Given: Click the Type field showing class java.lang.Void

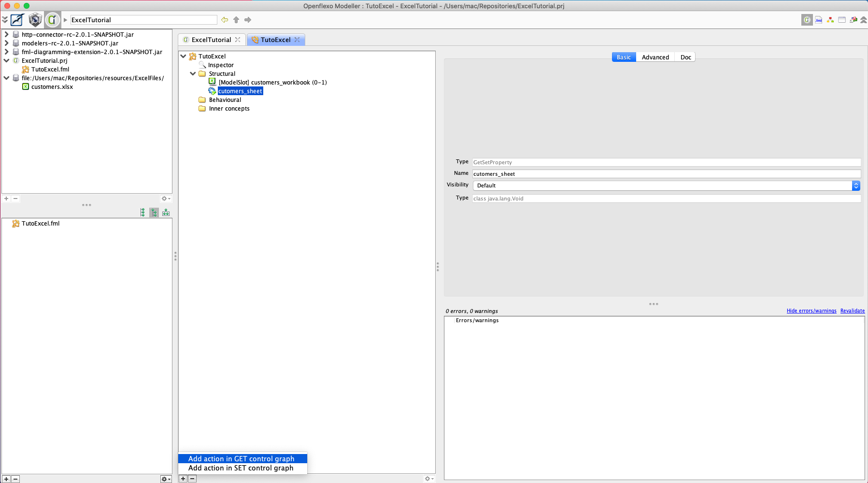Looking at the screenshot, I should [x=667, y=199].
